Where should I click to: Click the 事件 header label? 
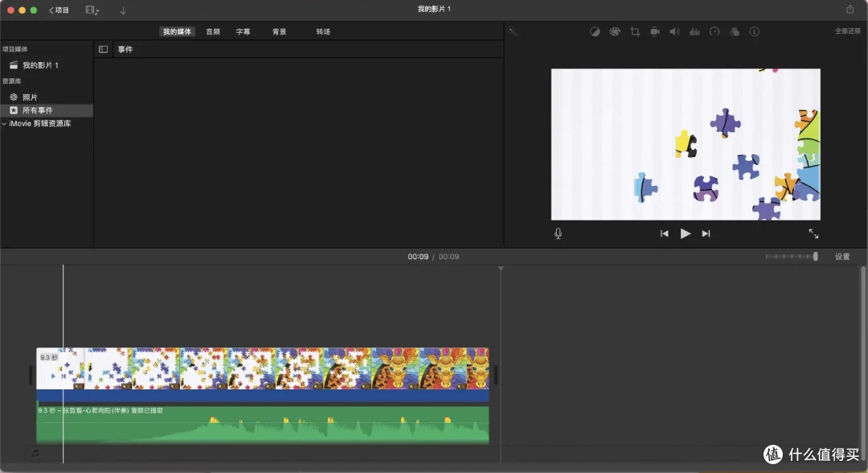[x=125, y=49]
